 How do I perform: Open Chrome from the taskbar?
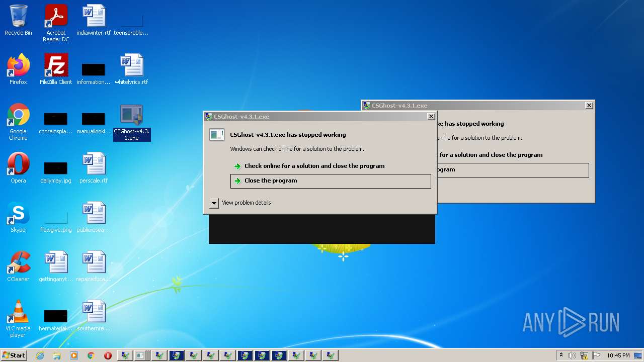pyautogui.click(x=91, y=355)
